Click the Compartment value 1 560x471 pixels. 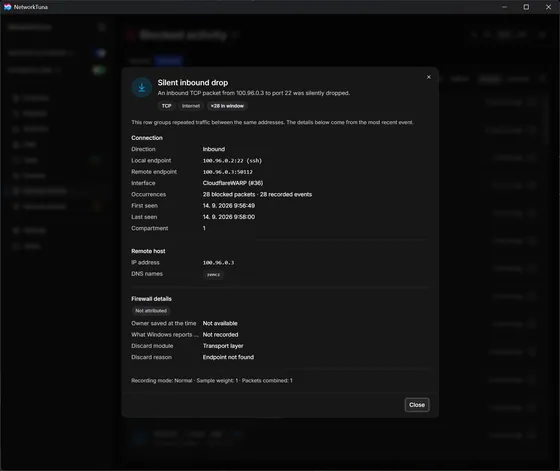(x=204, y=228)
